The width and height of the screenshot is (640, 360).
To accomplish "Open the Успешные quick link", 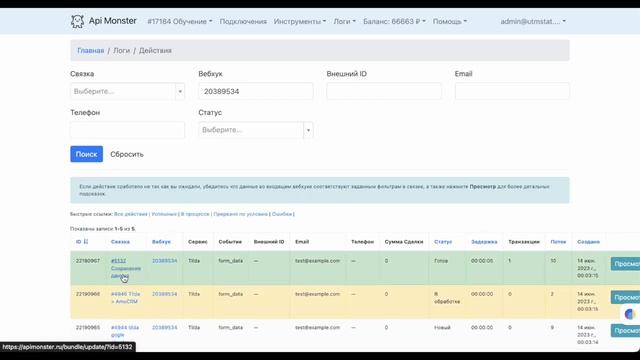I will click(x=164, y=214).
